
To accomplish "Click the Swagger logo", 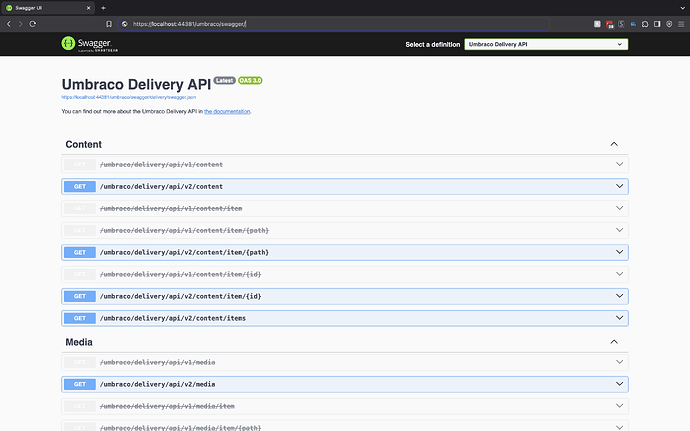I will (x=90, y=44).
